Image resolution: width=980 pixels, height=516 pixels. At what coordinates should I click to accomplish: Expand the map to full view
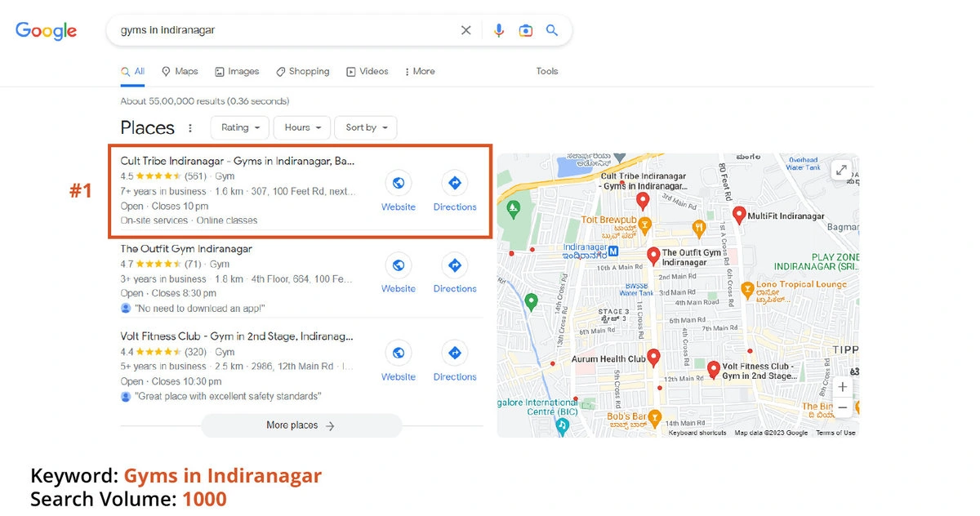841,170
